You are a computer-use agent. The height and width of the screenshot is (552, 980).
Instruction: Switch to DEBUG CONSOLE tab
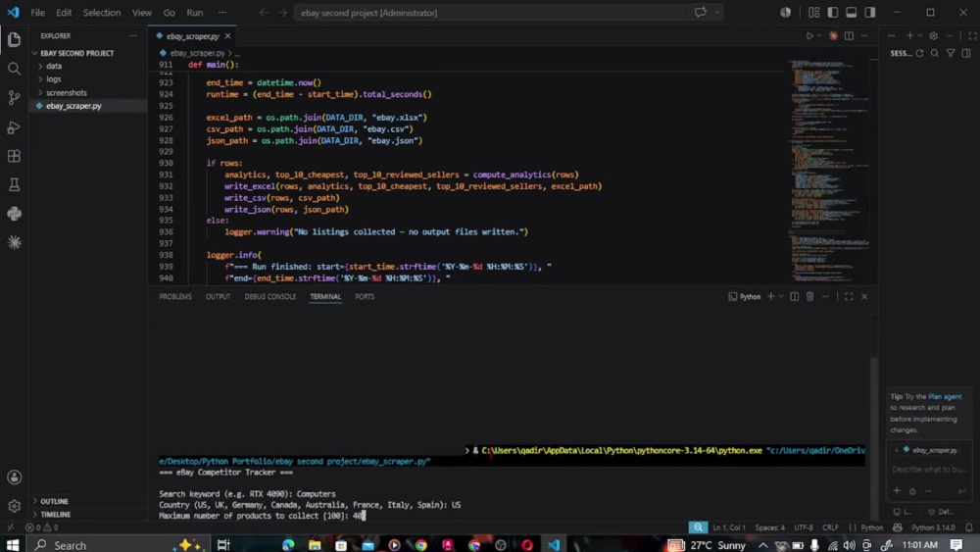270,296
